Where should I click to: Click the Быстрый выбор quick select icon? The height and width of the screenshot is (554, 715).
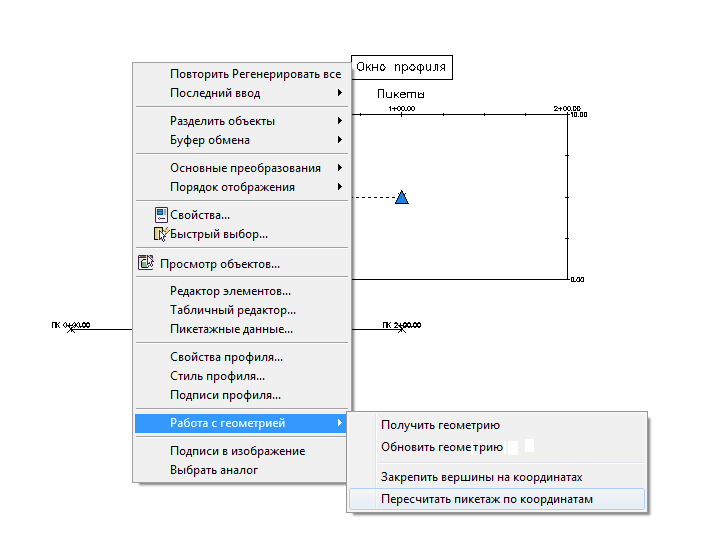tap(160, 234)
